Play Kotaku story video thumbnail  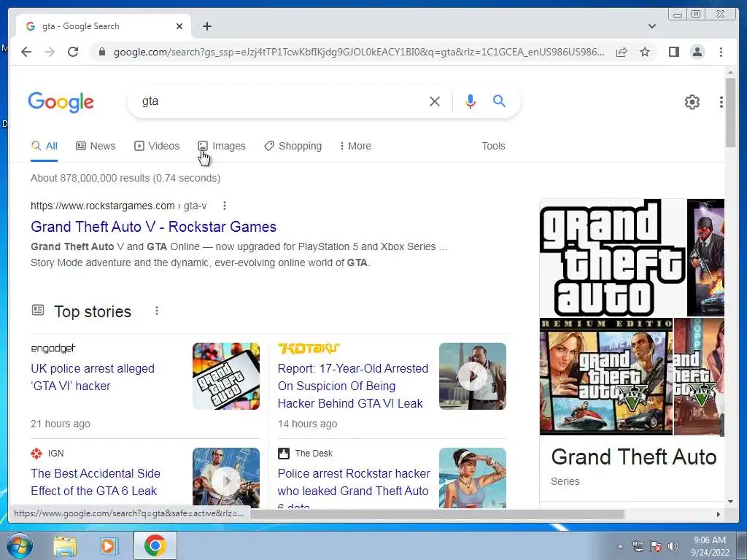click(x=472, y=376)
